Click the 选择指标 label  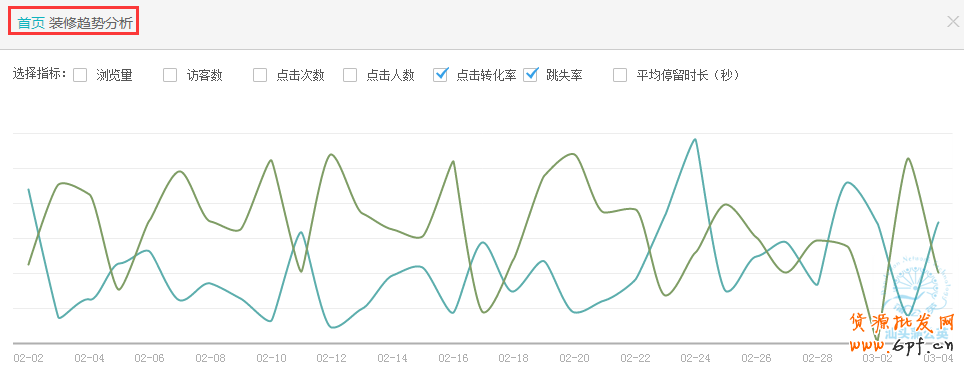coord(39,74)
